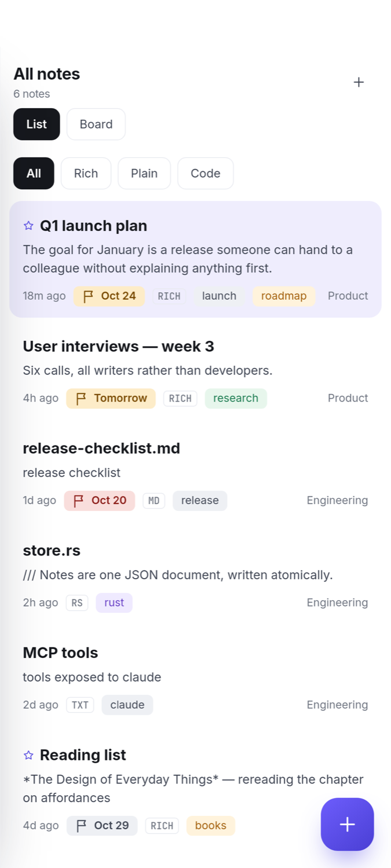Click Product folder label on User interviews
The width and height of the screenshot is (391, 868).
348,398
